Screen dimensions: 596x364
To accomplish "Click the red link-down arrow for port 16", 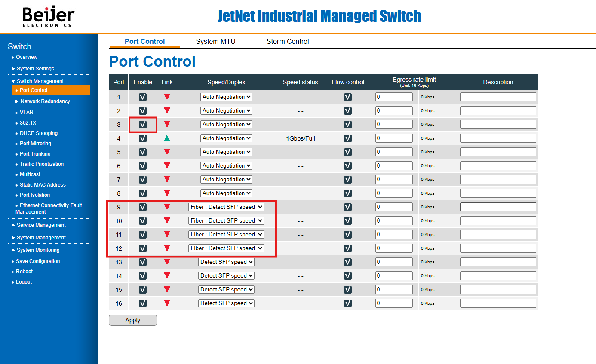I will [167, 303].
